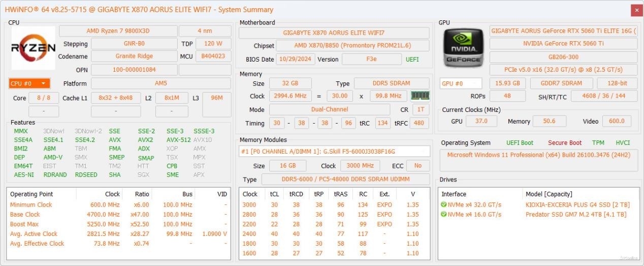This screenshot has height=266, width=644.
Task: Select the 2200 MHz timing row
Action: coord(334,224)
